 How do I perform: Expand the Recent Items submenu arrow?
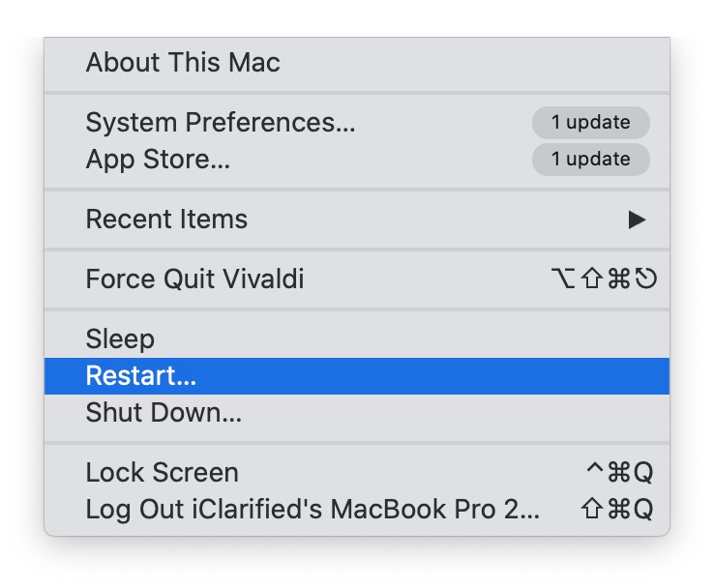637,220
